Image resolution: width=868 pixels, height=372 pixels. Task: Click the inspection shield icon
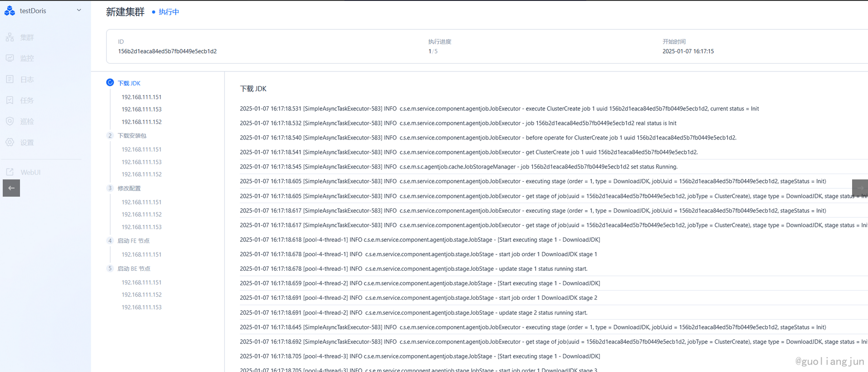(x=10, y=121)
